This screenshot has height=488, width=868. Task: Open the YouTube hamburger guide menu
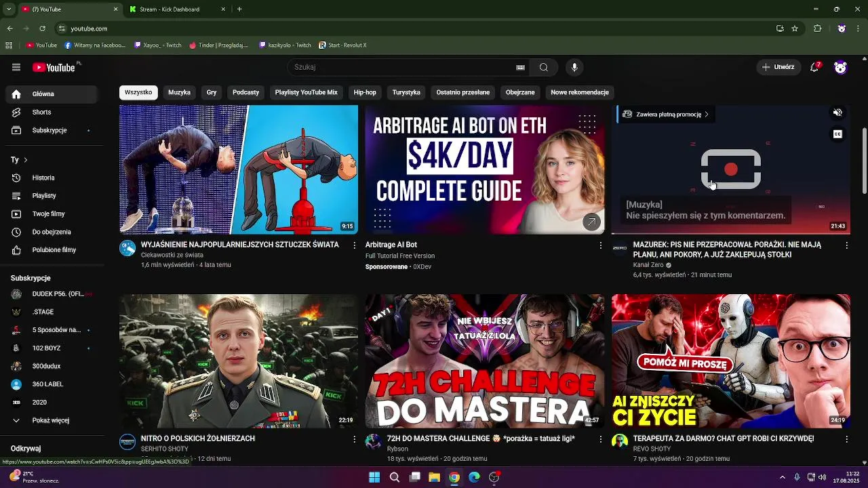click(16, 67)
